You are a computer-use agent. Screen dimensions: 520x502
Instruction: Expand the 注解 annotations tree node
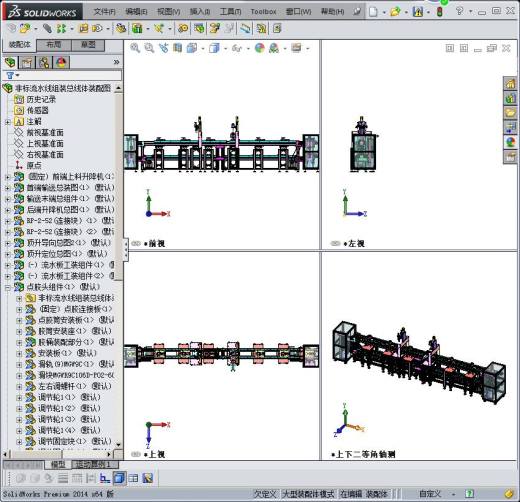8,122
